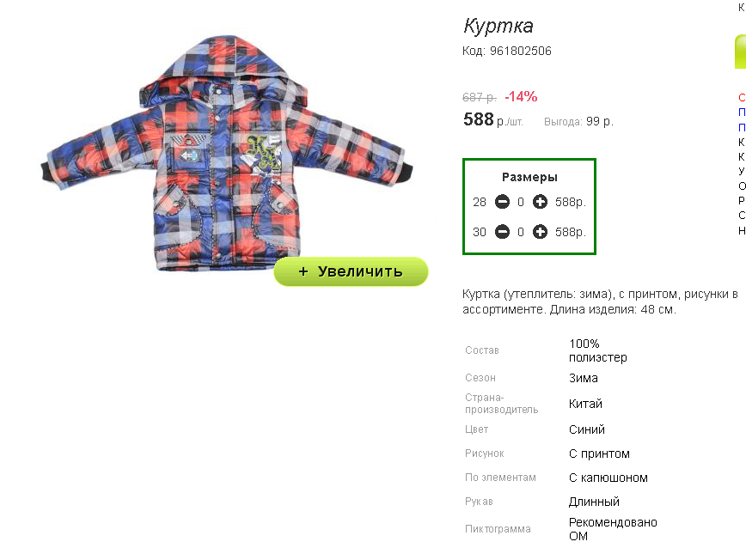Click the crossed-out old price 687 р.
The height and width of the screenshot is (560, 746).
[x=479, y=97]
